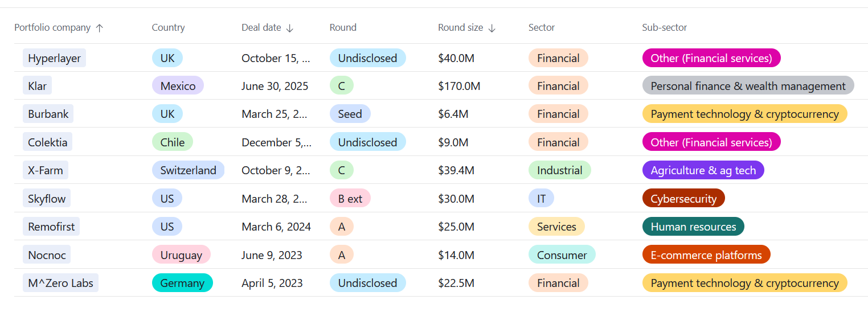Click the B ext round tag
The image size is (868, 312).
350,199
